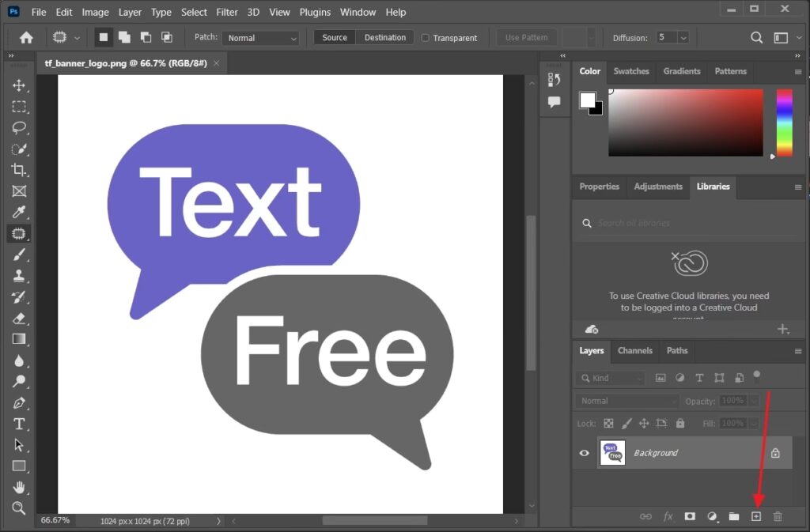The image size is (810, 532).
Task: Open the Patch Normal dropdown
Action: [260, 38]
